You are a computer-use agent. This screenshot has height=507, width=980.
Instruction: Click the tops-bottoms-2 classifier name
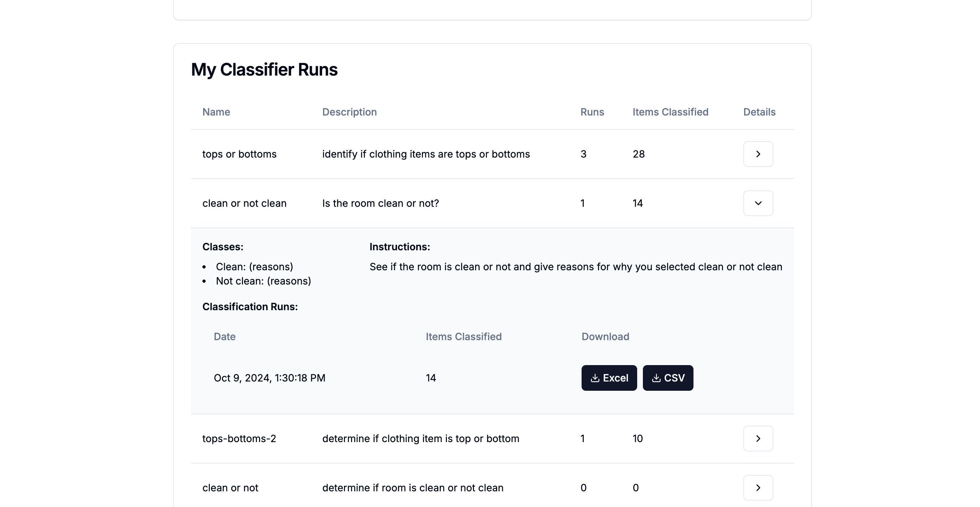coord(239,439)
